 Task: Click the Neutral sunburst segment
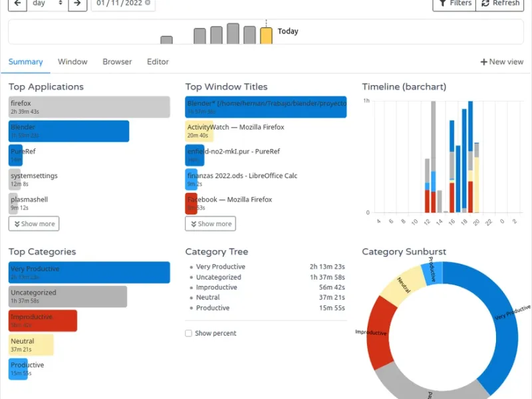click(x=404, y=286)
